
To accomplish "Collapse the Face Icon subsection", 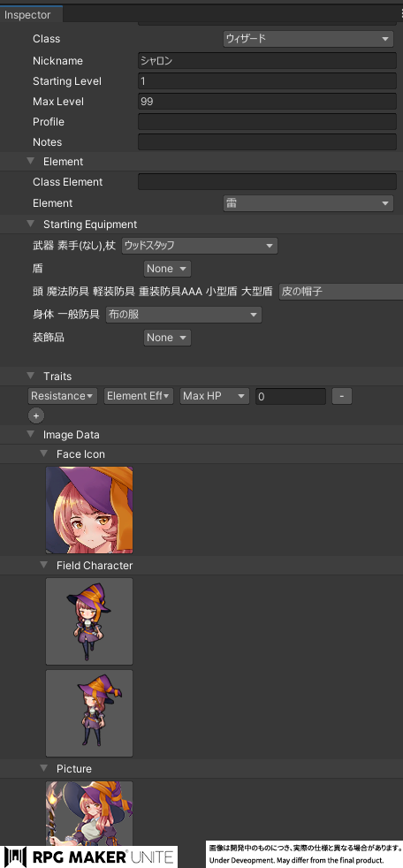I will (43, 454).
